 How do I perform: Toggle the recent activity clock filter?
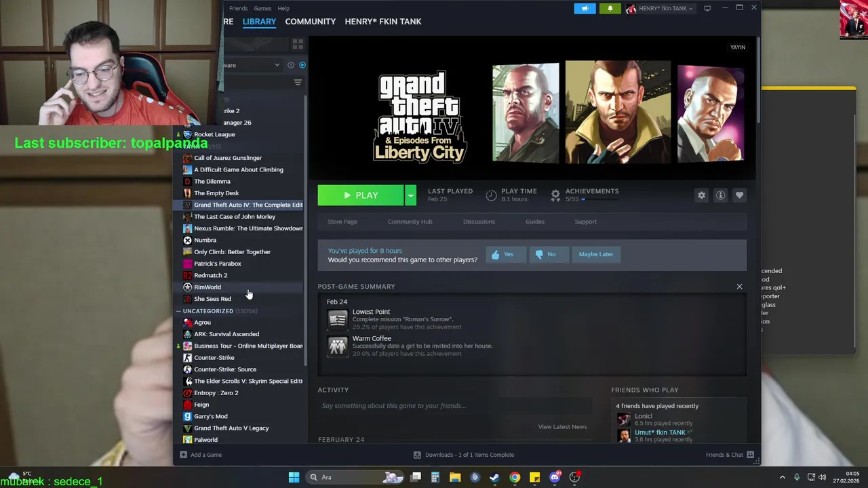[x=290, y=65]
